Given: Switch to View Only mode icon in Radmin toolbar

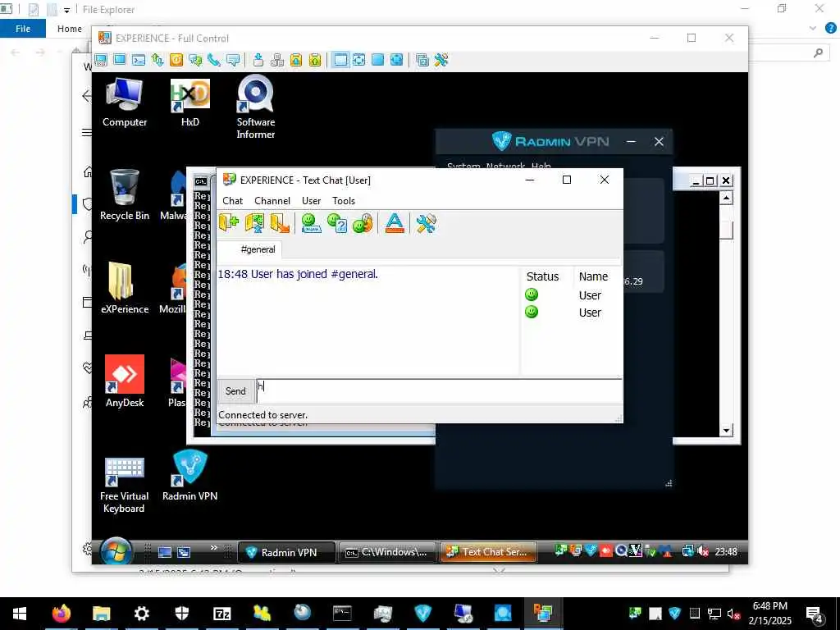Looking at the screenshot, I should (120, 60).
